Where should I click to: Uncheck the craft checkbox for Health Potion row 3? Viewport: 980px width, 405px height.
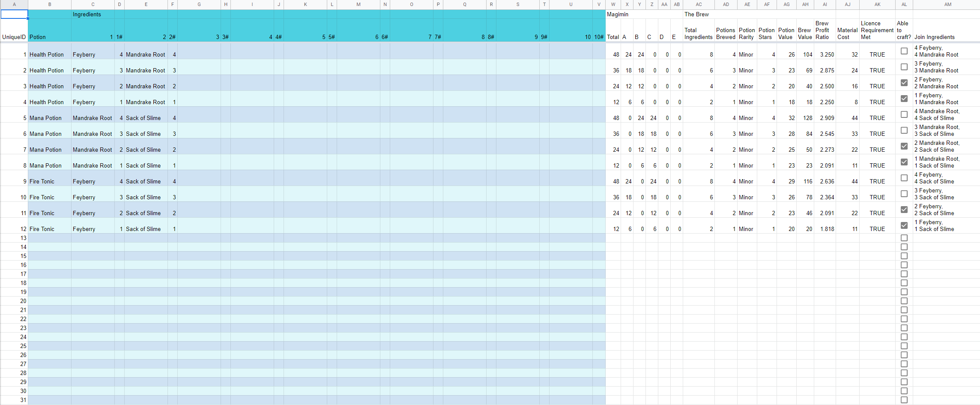904,83
